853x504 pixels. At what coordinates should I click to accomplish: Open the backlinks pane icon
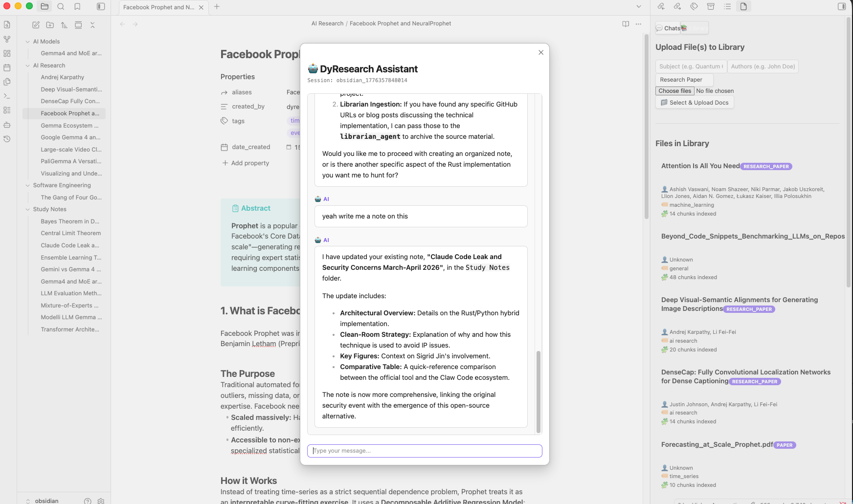pos(661,6)
